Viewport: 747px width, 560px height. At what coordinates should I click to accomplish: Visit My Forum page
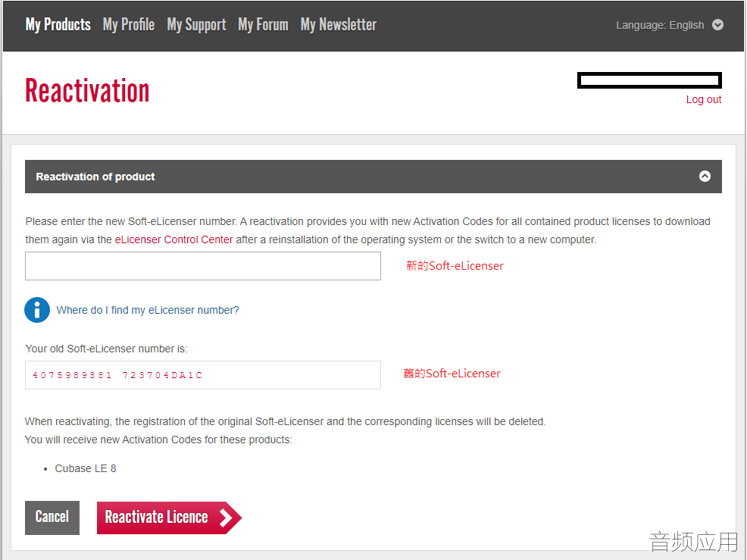(x=263, y=25)
